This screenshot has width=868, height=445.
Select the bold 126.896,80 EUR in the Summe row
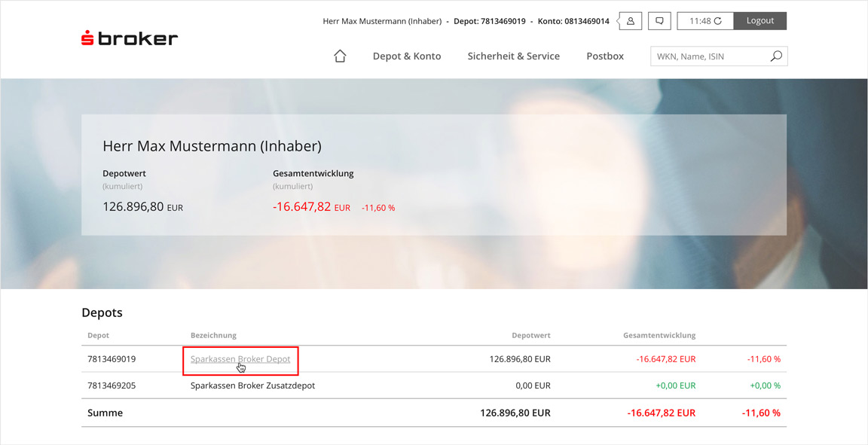point(515,413)
